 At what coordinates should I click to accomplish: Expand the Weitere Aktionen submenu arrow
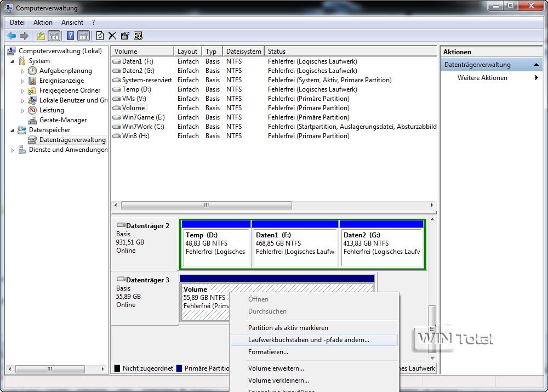coord(536,78)
